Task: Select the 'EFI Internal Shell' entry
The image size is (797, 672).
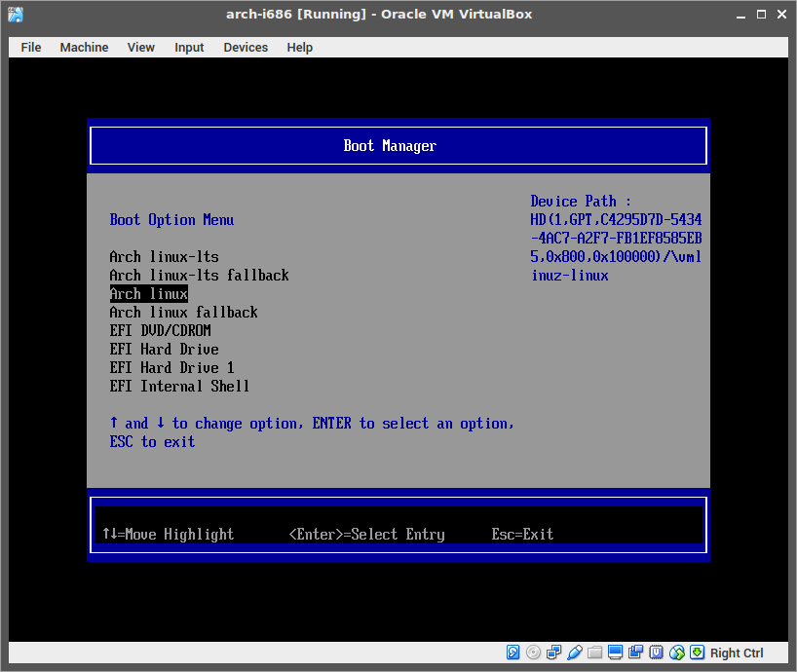Action: point(179,386)
